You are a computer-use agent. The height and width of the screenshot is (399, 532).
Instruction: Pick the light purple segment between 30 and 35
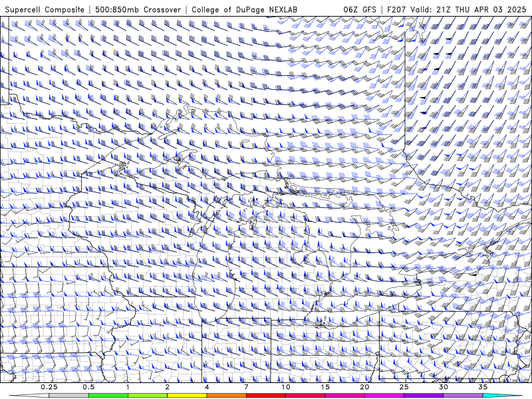[463, 396]
